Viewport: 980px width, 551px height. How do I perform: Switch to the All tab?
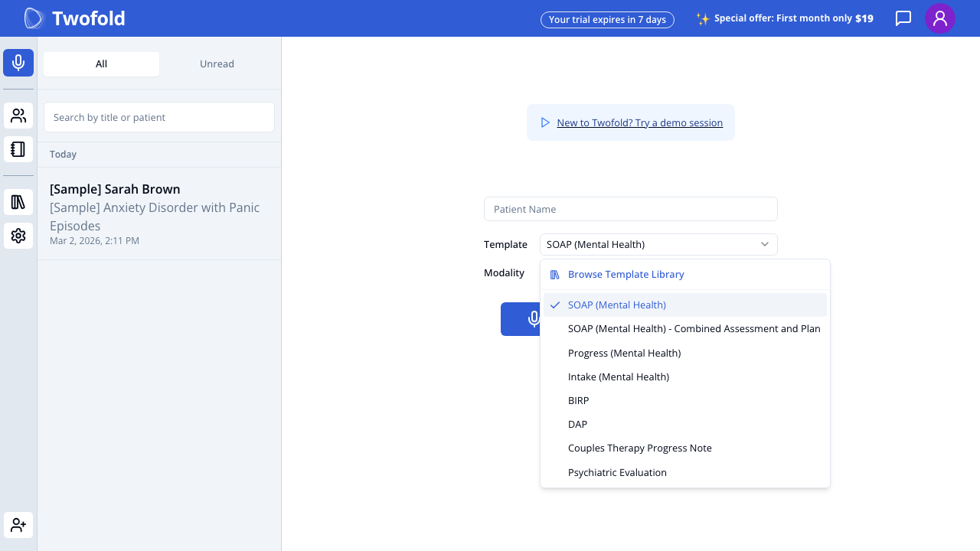click(101, 64)
